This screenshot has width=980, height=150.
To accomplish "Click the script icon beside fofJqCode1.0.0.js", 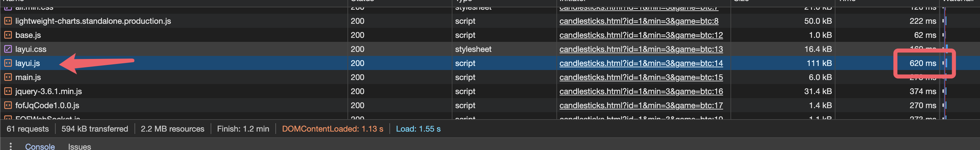I will (8, 105).
